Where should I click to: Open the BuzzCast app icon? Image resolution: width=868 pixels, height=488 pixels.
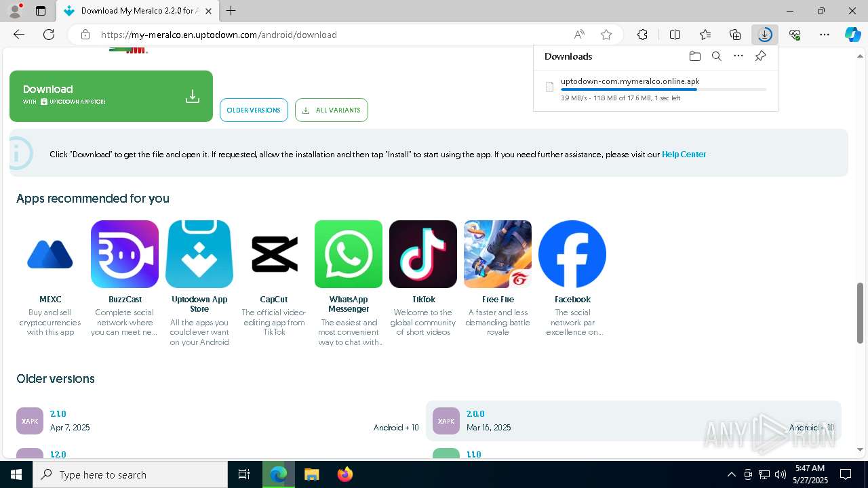pyautogui.click(x=125, y=254)
